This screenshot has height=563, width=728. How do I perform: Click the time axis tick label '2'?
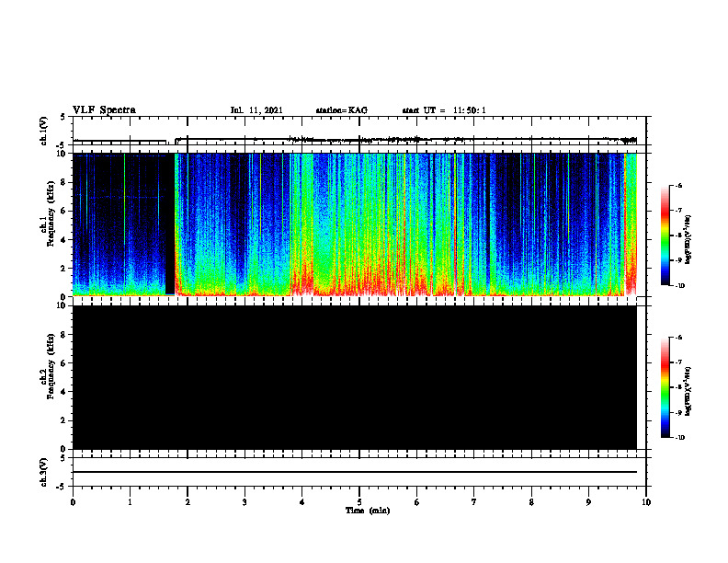[x=188, y=502]
